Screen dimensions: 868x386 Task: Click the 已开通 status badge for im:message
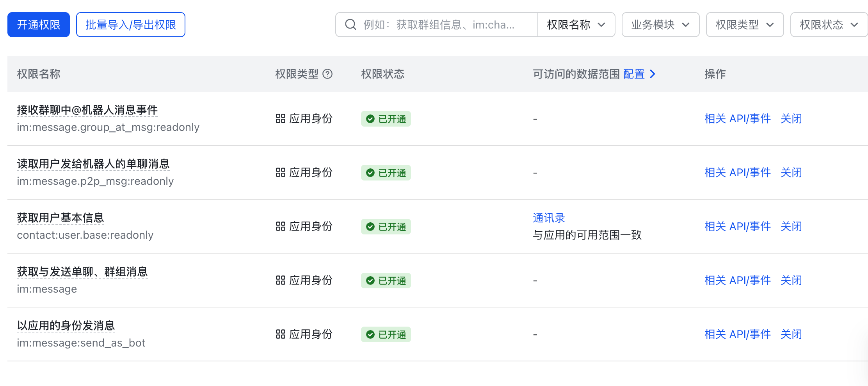coord(386,281)
